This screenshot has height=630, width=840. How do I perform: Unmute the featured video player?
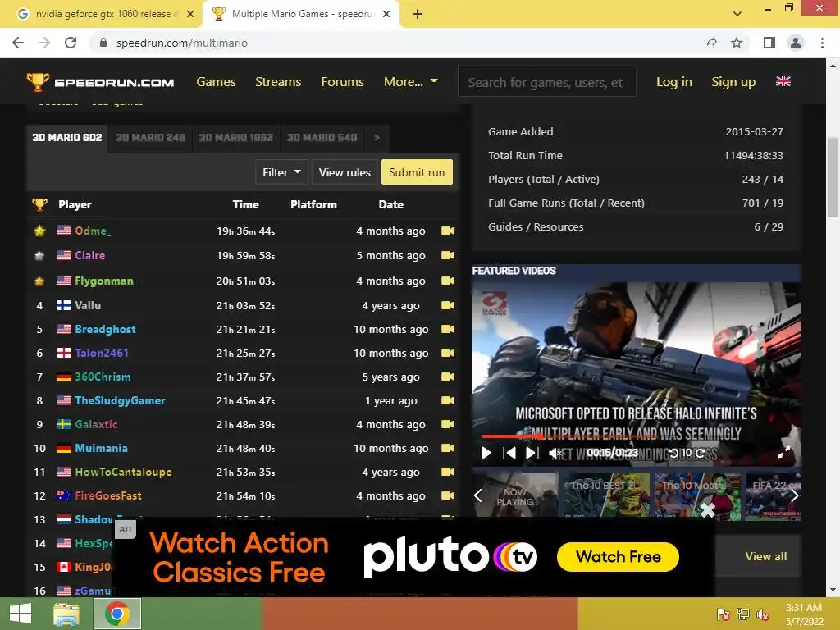[555, 453]
